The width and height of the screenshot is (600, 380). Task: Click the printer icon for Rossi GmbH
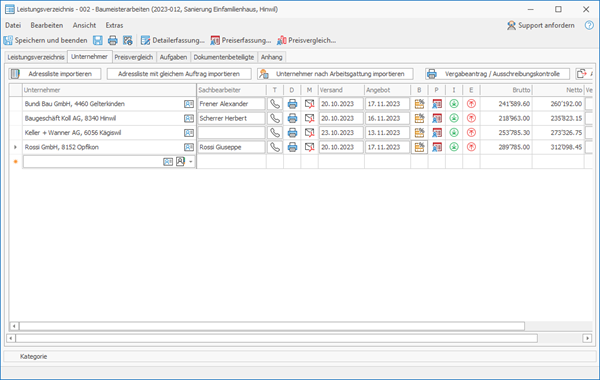pos(292,147)
